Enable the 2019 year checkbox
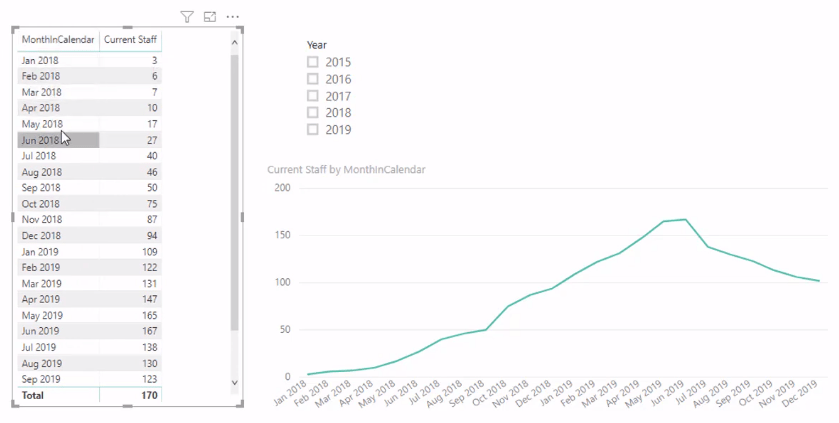Viewport: 839px width, 423px height. click(x=312, y=129)
